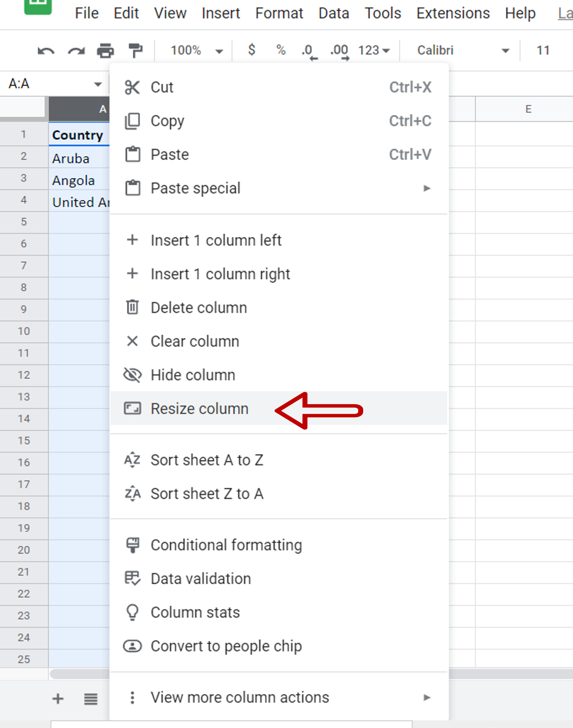Click the Undo arrow icon
Image resolution: width=573 pixels, height=728 pixels.
pyautogui.click(x=46, y=51)
